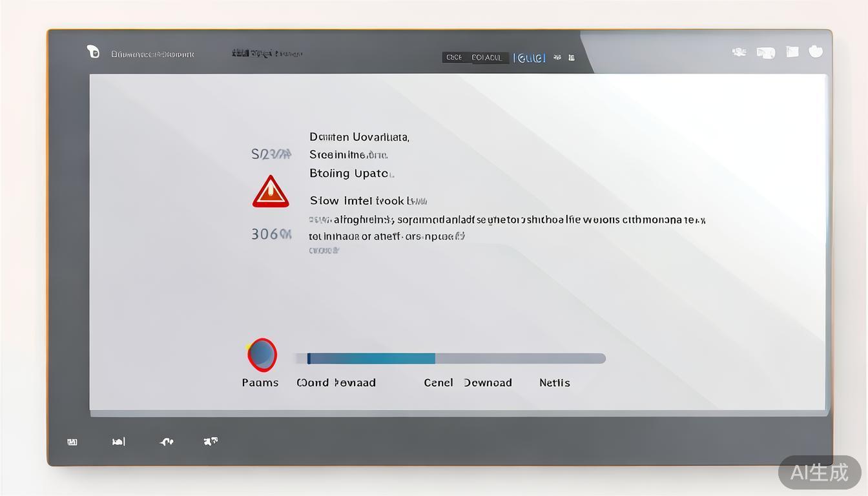Click the first icon in top-right corner group
Screen dimensions: 868x496
click(739, 52)
